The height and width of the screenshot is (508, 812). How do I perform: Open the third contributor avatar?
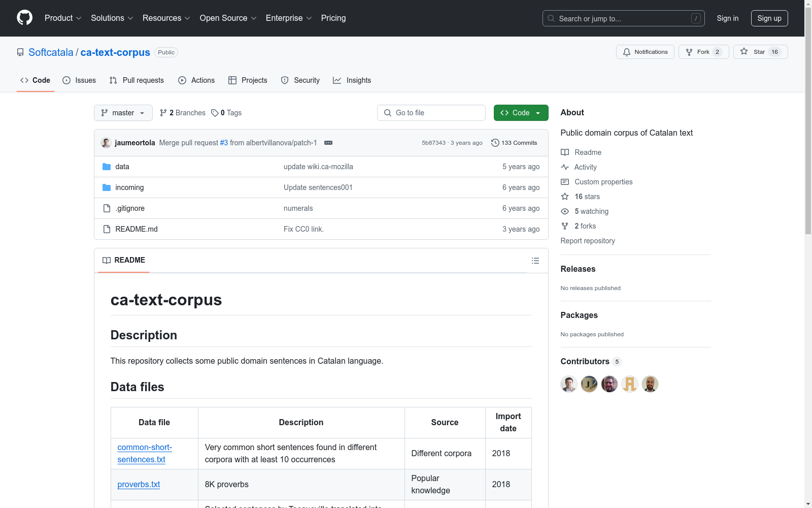pyautogui.click(x=610, y=384)
